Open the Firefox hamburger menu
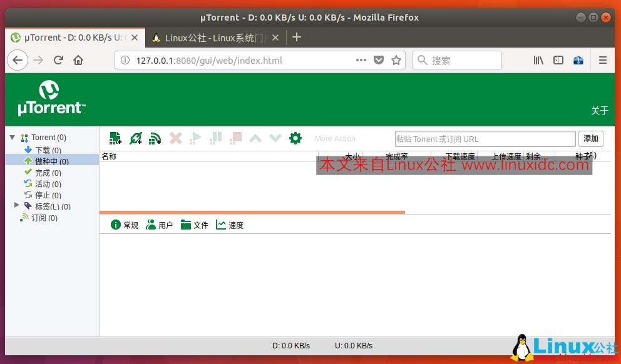Viewport: 621px width, 364px height. coord(603,60)
